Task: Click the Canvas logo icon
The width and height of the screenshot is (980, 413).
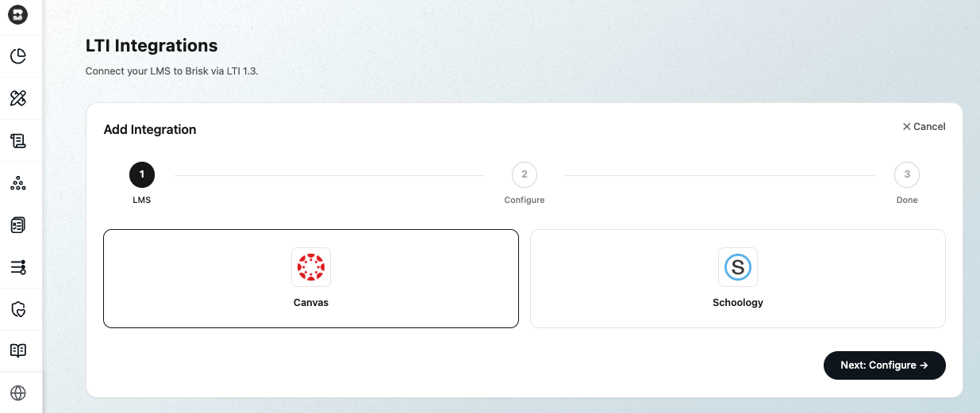Action: tap(311, 267)
